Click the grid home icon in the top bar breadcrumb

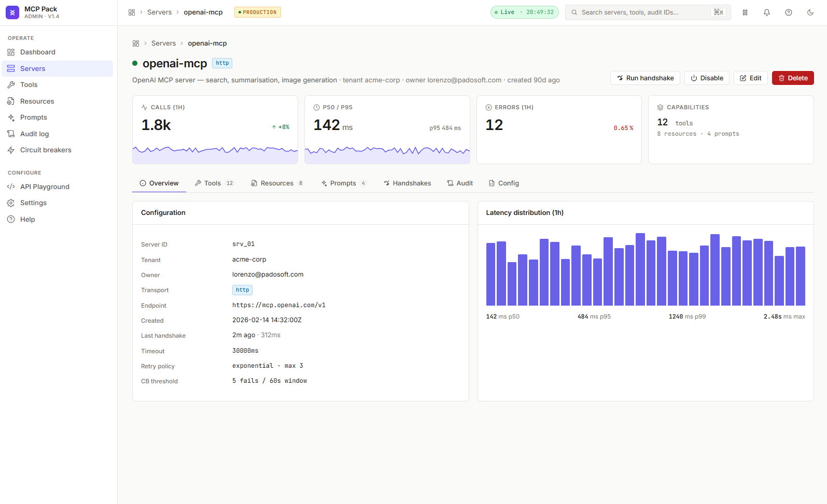point(132,12)
